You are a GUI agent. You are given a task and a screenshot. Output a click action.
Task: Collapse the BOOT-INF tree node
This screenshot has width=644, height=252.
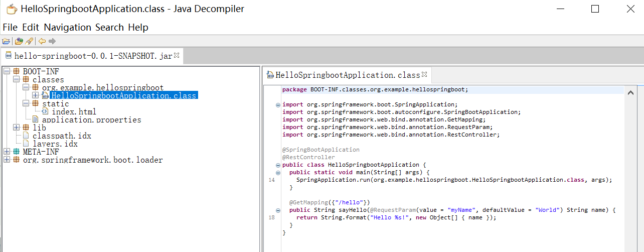(x=7, y=72)
